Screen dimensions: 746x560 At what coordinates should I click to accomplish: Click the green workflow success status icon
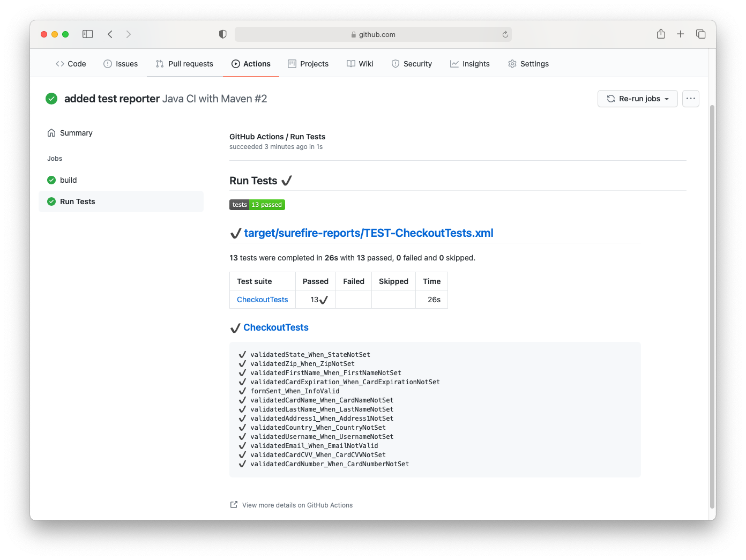(51, 99)
